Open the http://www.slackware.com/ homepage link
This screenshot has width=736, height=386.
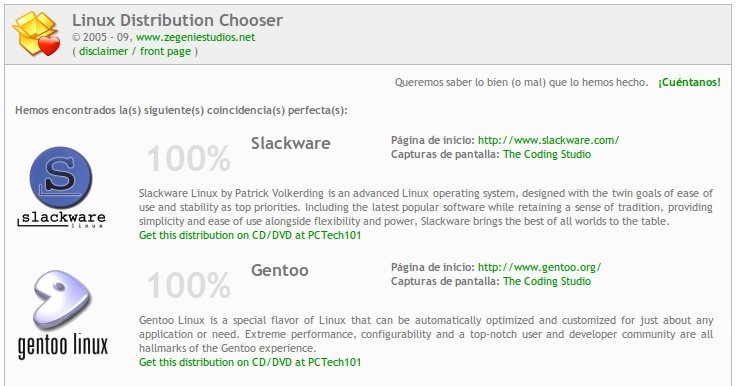point(548,140)
